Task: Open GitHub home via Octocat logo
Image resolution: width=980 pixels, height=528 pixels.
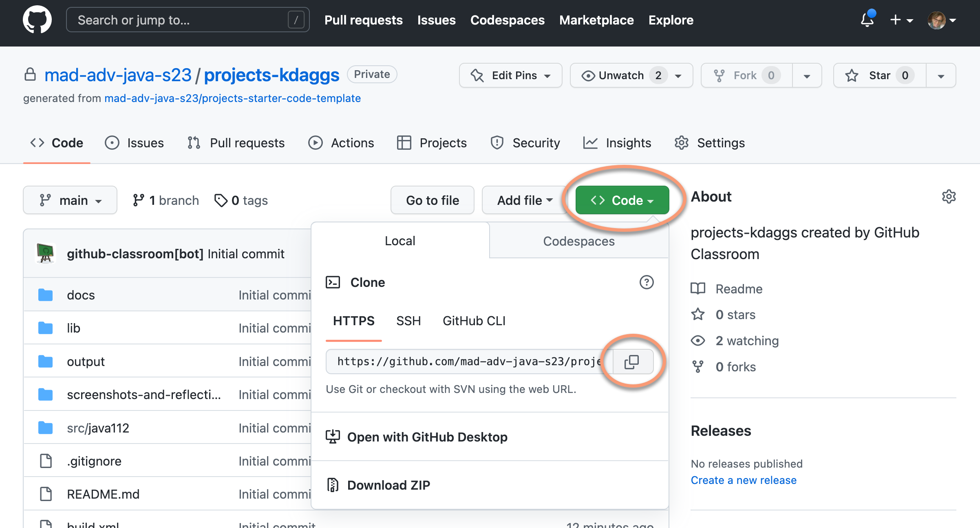Action: [37, 20]
